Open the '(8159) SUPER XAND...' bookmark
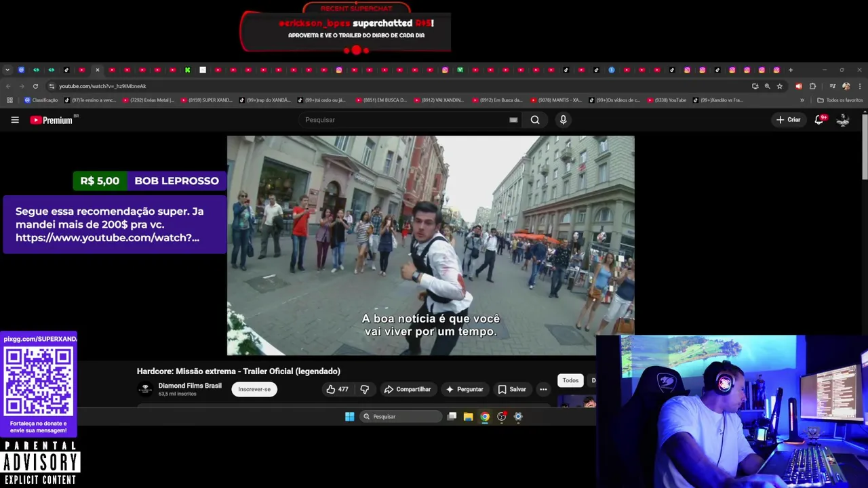This screenshot has width=868, height=488. coord(206,100)
